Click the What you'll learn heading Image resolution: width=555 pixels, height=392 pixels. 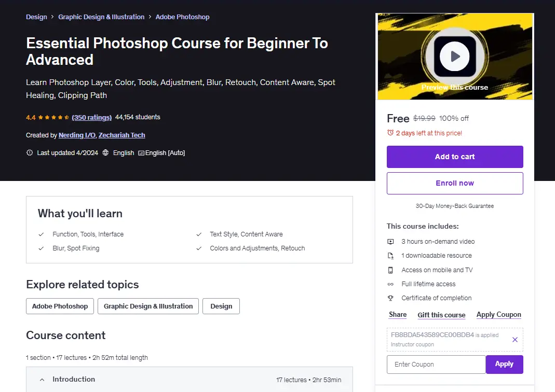click(x=80, y=214)
